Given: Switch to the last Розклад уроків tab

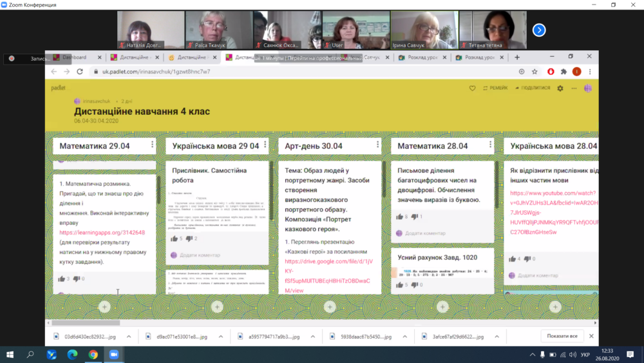Looking at the screenshot, I should (477, 57).
